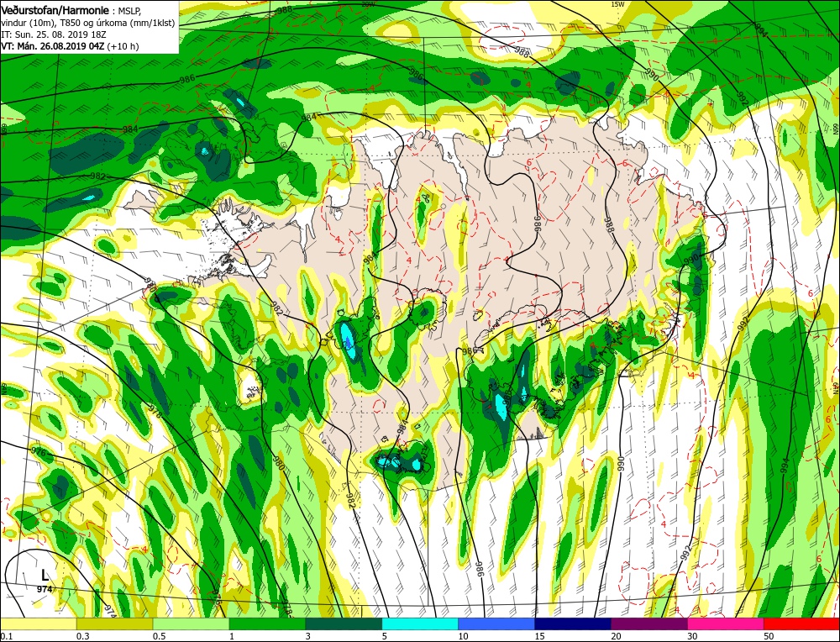Click the "Veðurstofan/Harmonie" title text
Image resolution: width=840 pixels, height=642 pixels.
point(55,10)
